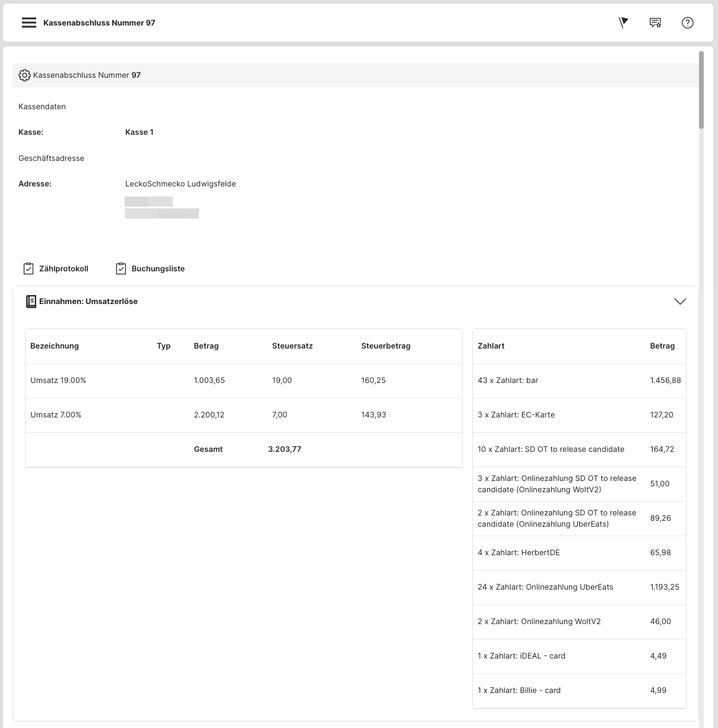The image size is (718, 728).
Task: Click the Zählprotokoll clipboard icon
Action: tap(29, 269)
